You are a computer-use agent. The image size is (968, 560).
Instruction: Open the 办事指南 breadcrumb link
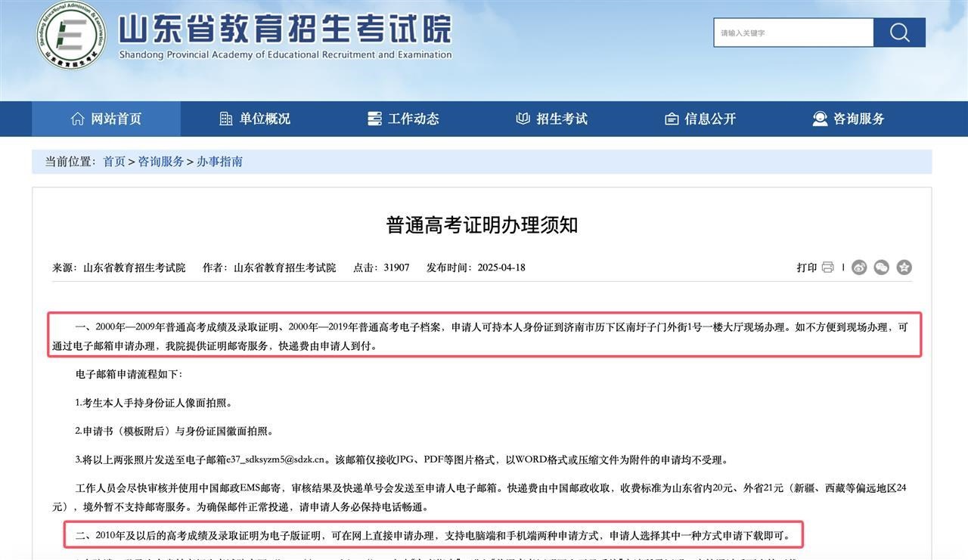(220, 160)
